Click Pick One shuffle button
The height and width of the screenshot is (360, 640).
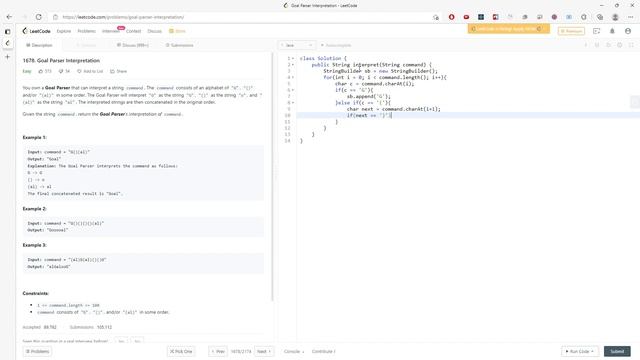click(181, 351)
